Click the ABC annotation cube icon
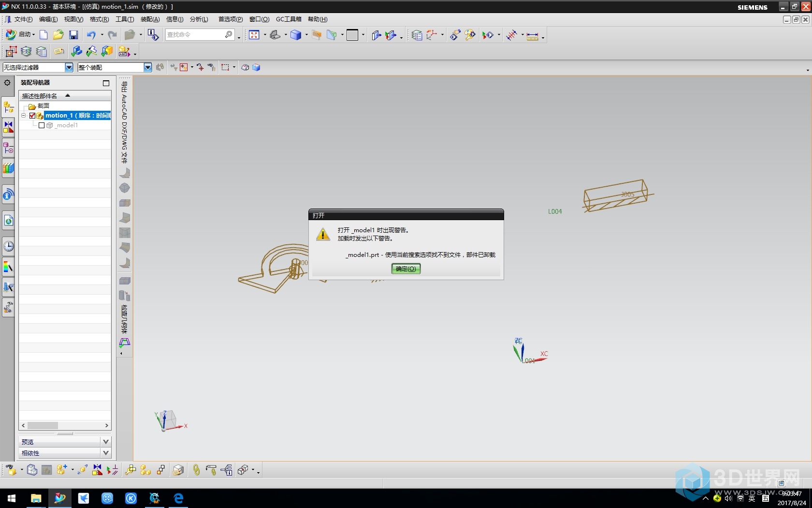812x508 pixels. 124,51
